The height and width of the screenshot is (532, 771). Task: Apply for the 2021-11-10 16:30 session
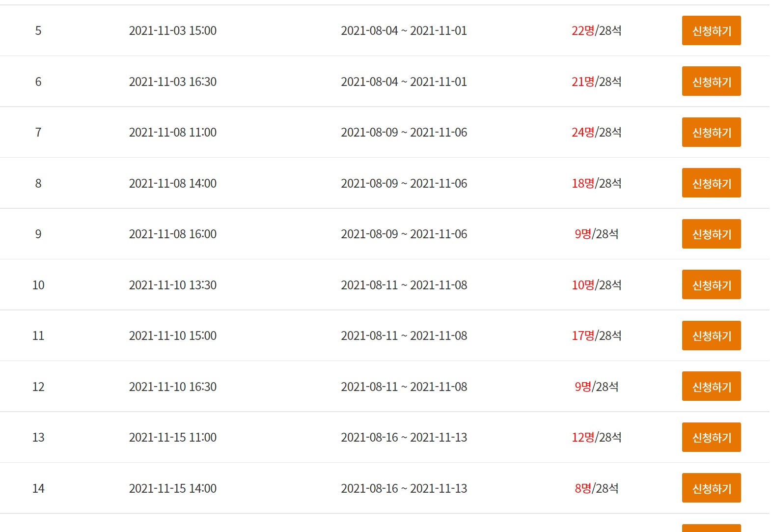click(711, 386)
